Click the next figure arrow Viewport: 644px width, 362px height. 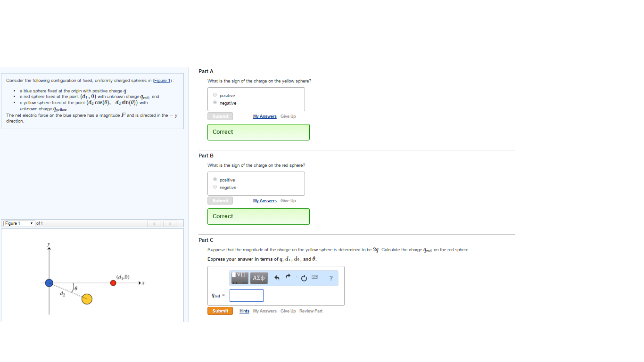pyautogui.click(x=169, y=223)
